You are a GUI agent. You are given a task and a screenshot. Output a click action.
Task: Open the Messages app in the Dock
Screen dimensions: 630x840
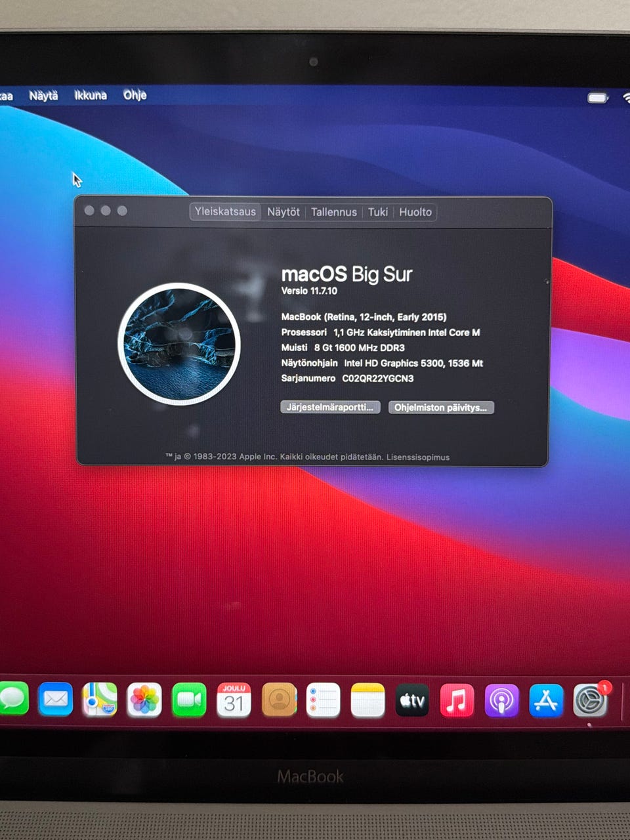pos(13,699)
